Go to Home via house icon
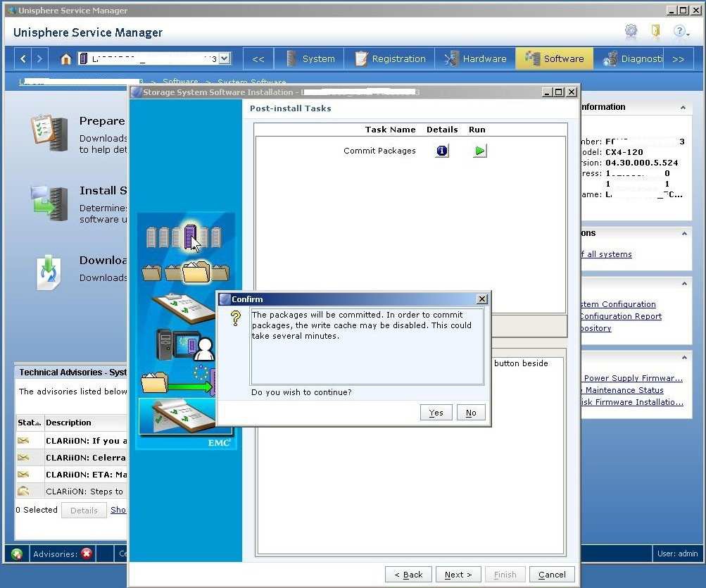 65,58
